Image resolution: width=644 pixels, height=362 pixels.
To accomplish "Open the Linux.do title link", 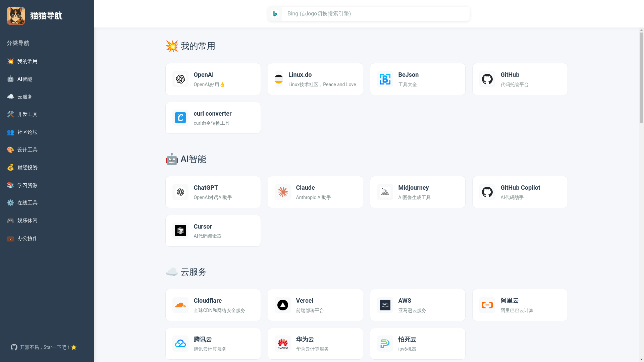I will [300, 75].
